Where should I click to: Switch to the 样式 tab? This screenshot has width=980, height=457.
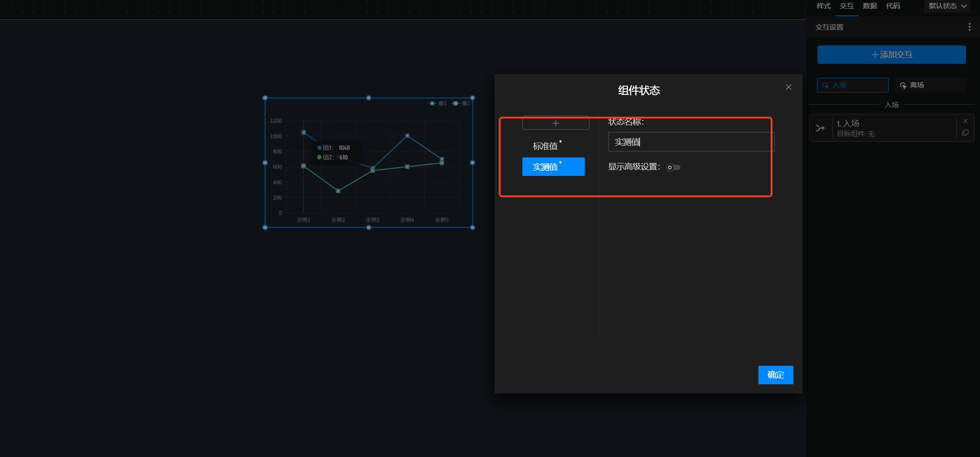tap(823, 6)
